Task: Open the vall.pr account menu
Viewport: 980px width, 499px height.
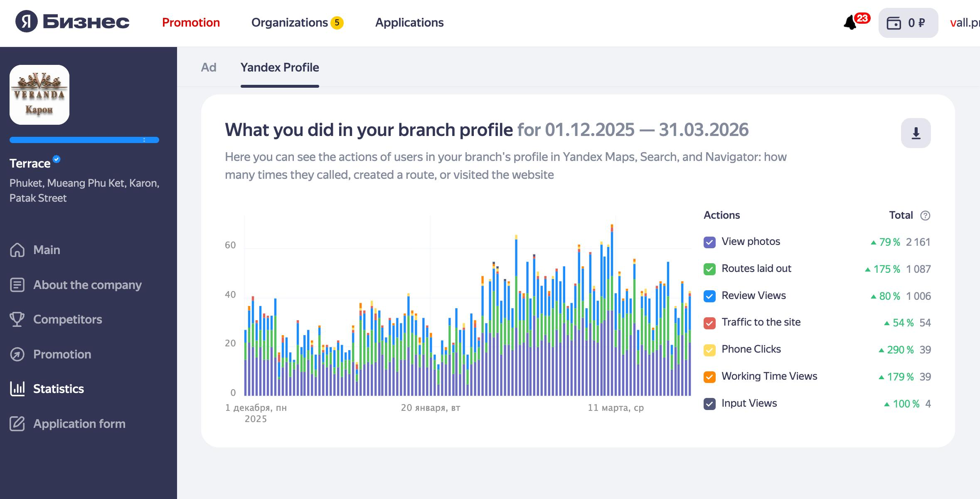Action: (965, 22)
